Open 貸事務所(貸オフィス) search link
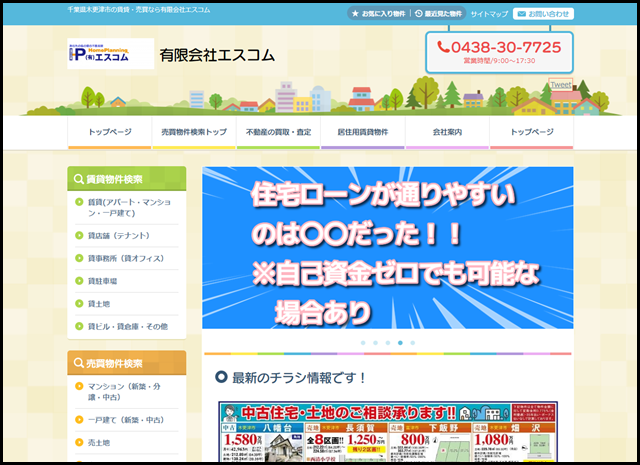 (x=126, y=258)
